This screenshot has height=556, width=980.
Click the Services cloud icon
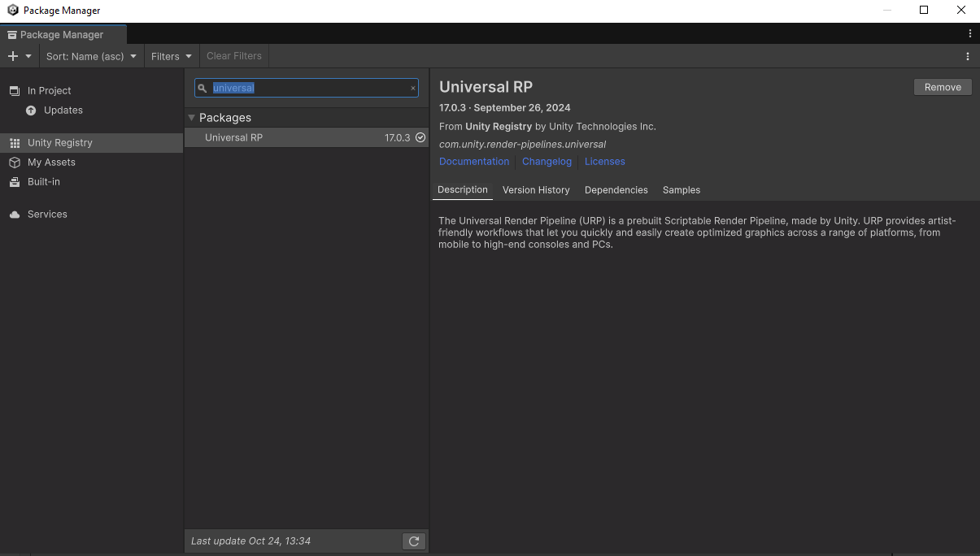coord(15,215)
